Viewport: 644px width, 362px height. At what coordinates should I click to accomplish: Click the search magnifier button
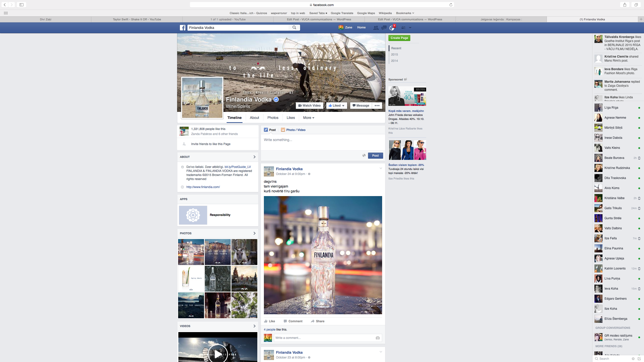[294, 28]
